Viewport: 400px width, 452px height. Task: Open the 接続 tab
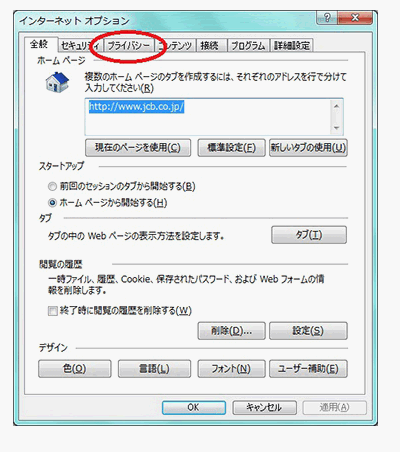coord(209,46)
